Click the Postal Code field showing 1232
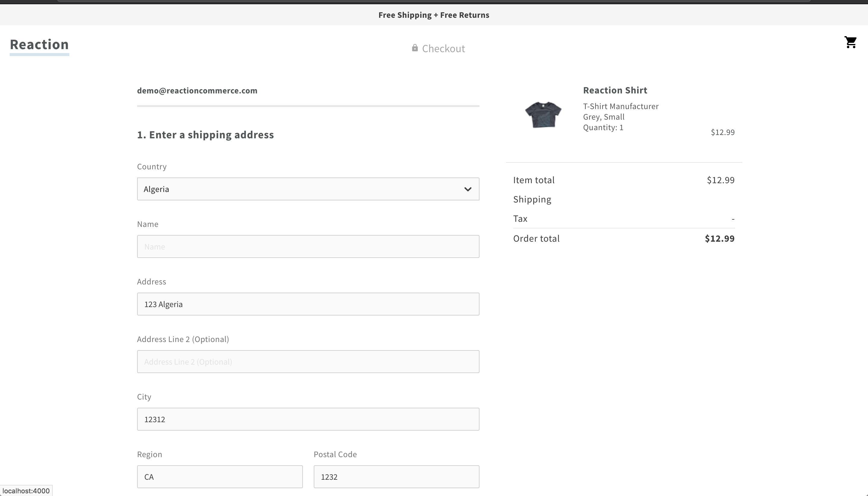The height and width of the screenshot is (496, 868). pyautogui.click(x=396, y=477)
